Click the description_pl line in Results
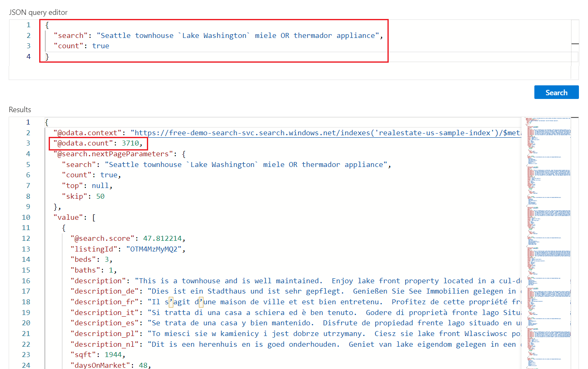Image resolution: width=588 pixels, height=369 pixels. (x=296, y=334)
